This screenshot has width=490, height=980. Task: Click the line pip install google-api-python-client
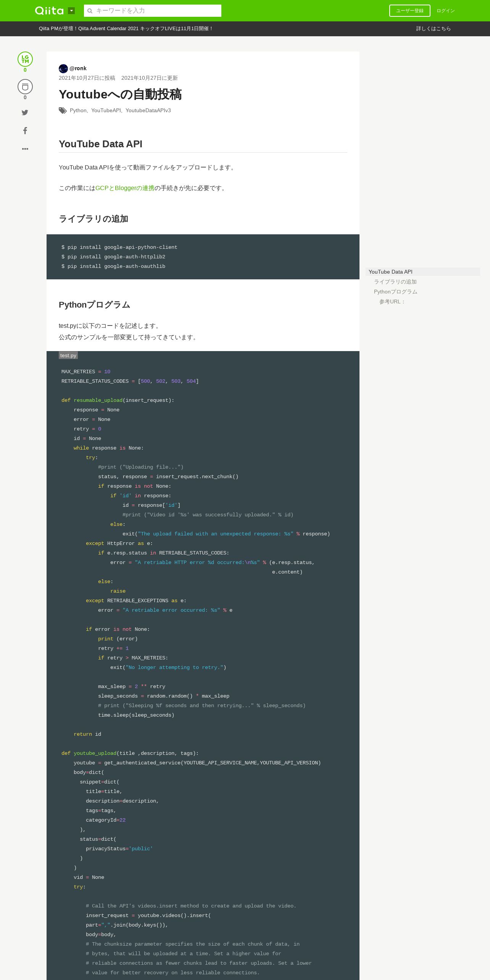pos(119,247)
